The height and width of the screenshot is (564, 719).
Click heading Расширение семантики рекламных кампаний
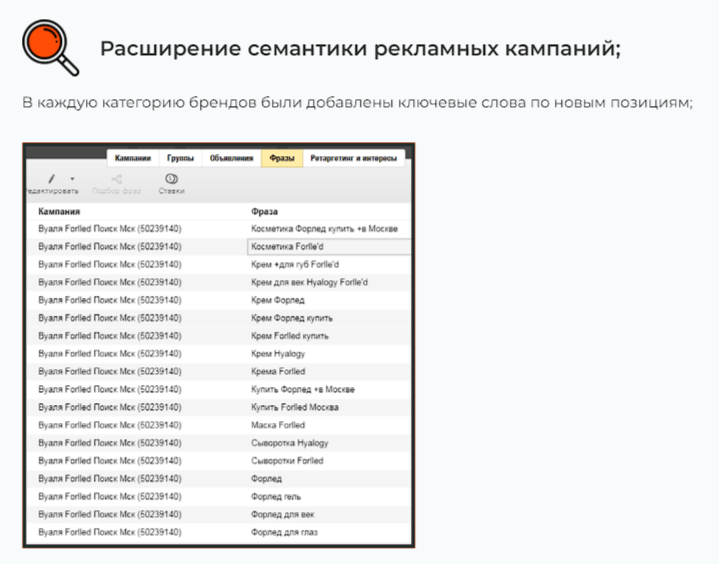(360, 49)
